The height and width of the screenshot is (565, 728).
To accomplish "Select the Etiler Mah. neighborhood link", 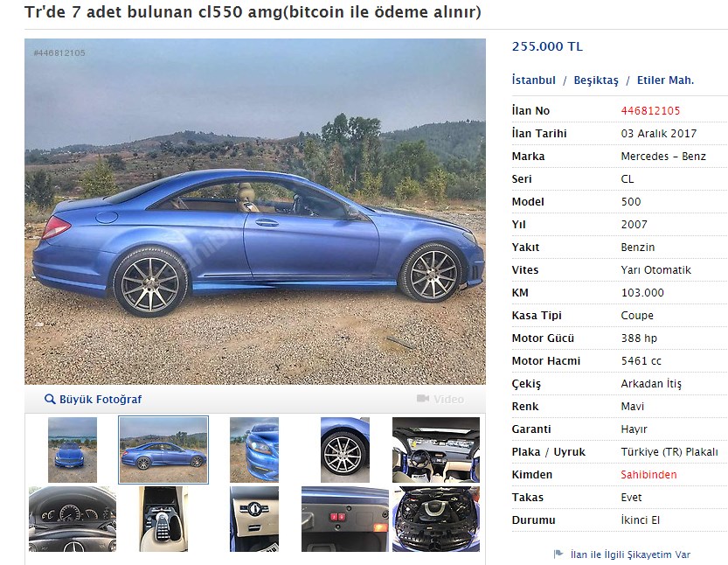I will click(665, 80).
